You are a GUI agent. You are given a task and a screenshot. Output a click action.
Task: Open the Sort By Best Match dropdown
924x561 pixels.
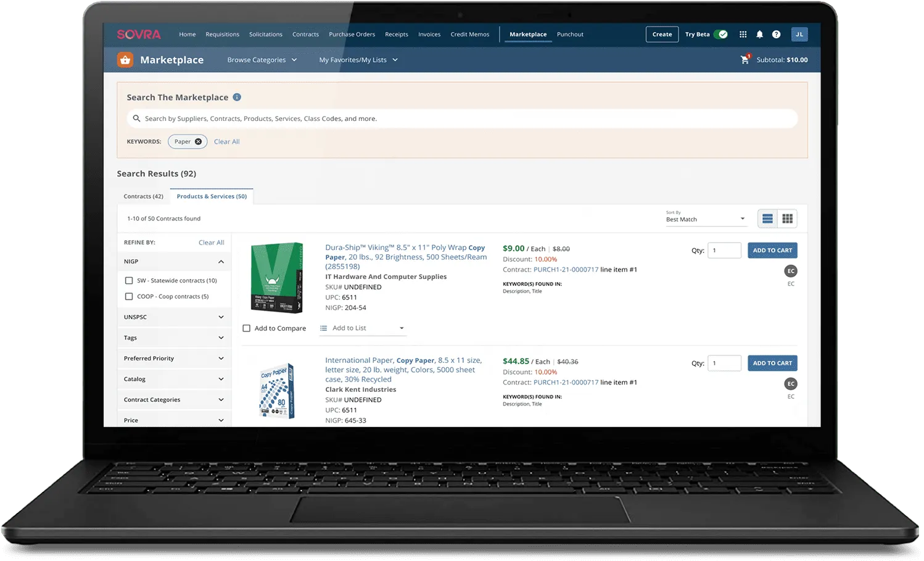click(x=706, y=219)
